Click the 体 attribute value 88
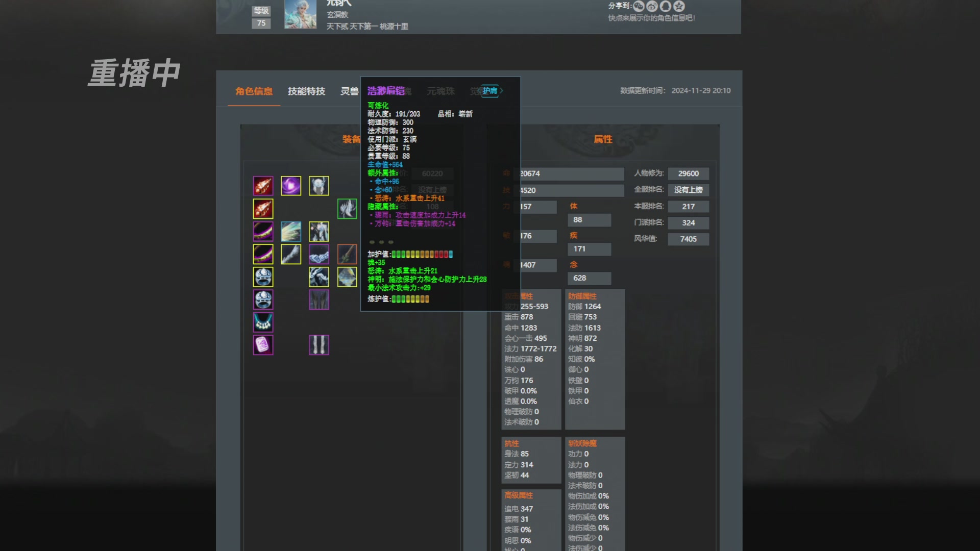The height and width of the screenshot is (551, 980). tap(589, 220)
